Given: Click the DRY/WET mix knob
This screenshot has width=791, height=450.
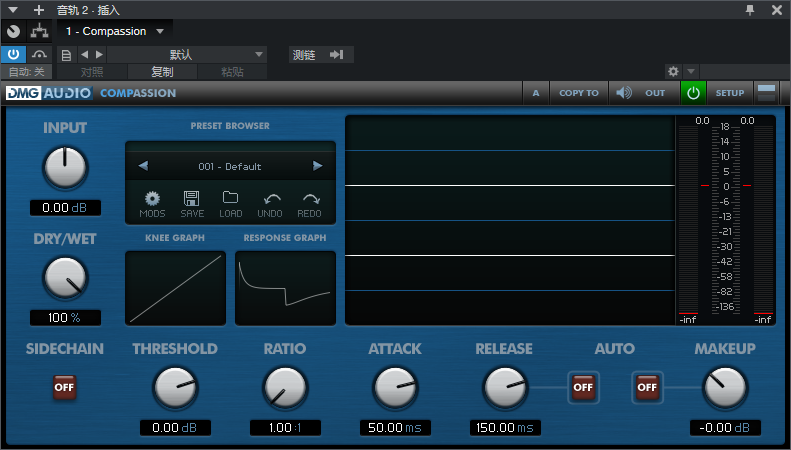Looking at the screenshot, I should pyautogui.click(x=65, y=277).
